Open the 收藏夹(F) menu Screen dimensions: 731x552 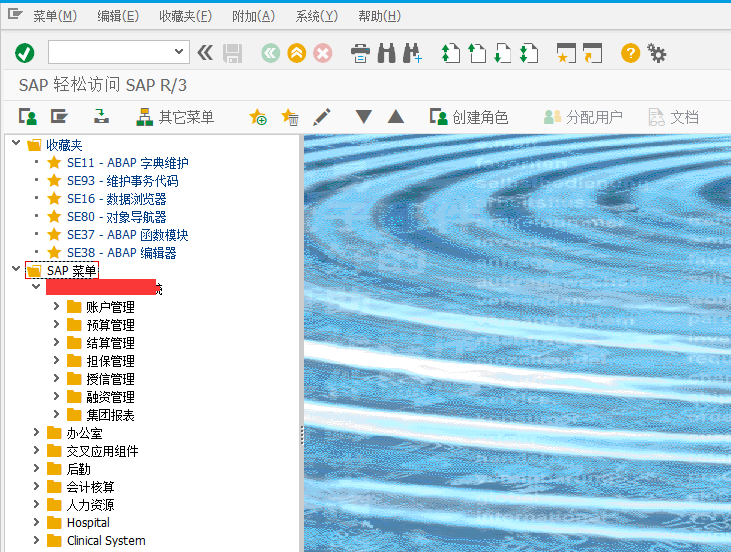click(x=185, y=16)
